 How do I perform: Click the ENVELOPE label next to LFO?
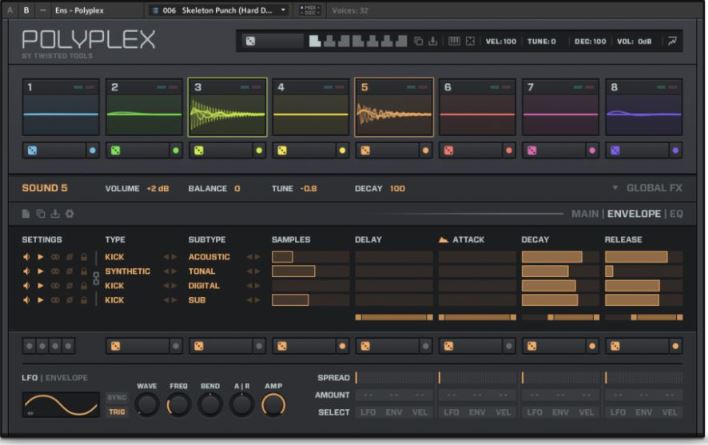pyautogui.click(x=66, y=378)
